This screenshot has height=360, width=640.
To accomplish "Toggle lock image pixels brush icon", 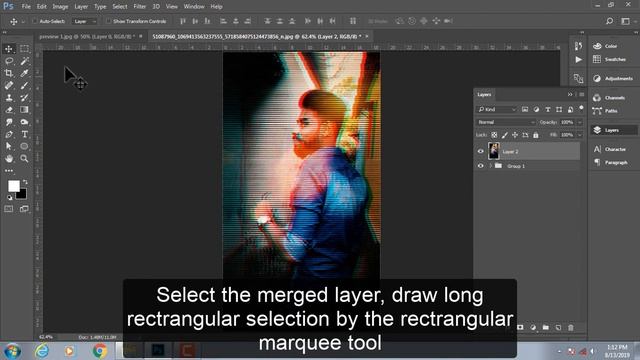I will click(x=505, y=135).
